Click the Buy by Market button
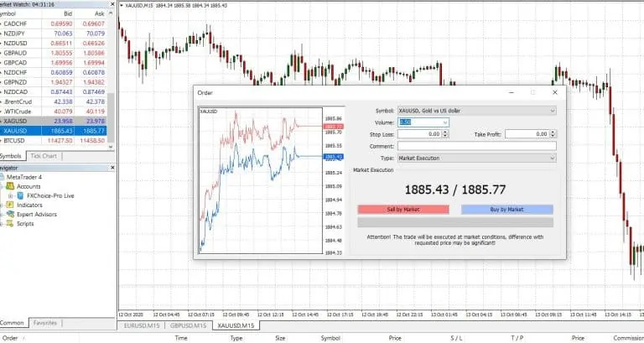 coord(507,210)
